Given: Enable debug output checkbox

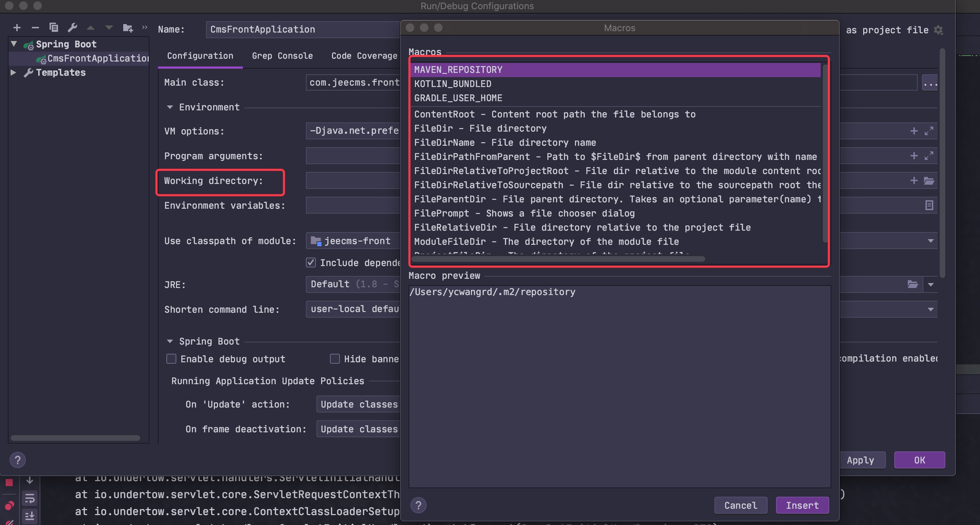Looking at the screenshot, I should [171, 359].
